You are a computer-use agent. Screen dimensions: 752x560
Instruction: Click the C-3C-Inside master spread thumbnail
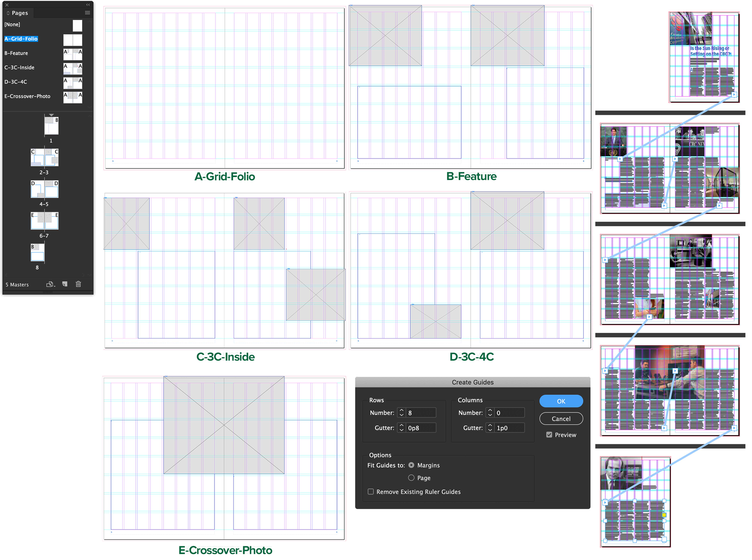coord(73,69)
